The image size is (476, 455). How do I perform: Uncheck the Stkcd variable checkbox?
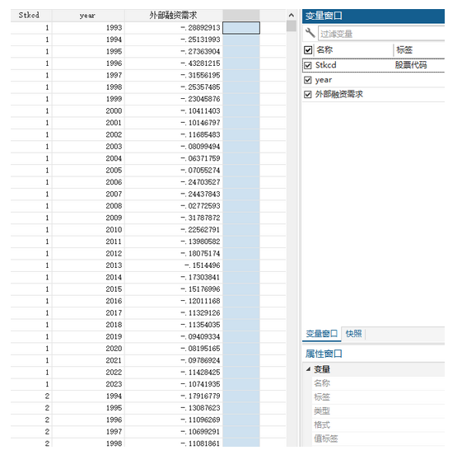[308, 65]
